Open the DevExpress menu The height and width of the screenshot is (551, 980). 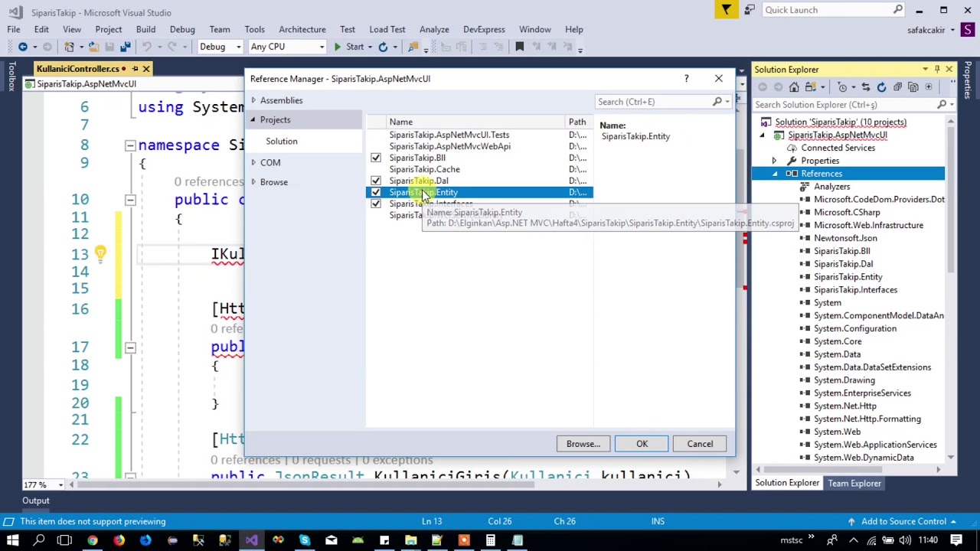[484, 29]
